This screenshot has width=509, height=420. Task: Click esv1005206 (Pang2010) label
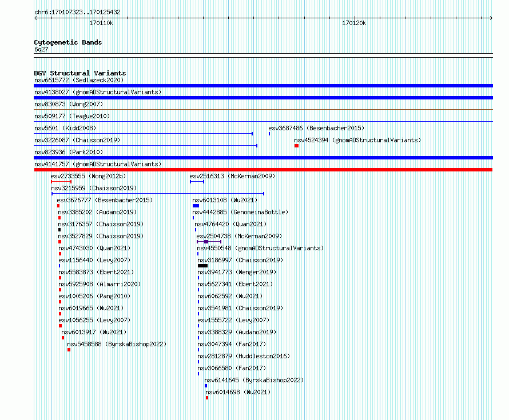pos(94,296)
